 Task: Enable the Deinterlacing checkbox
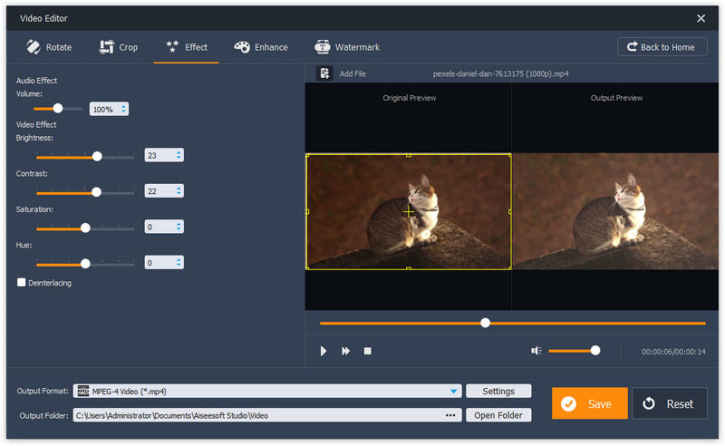21,283
